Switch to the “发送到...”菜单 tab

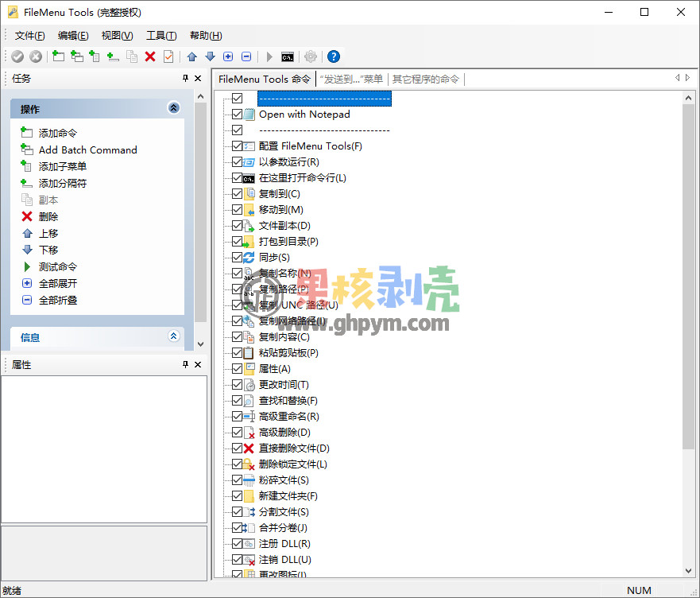(x=351, y=79)
